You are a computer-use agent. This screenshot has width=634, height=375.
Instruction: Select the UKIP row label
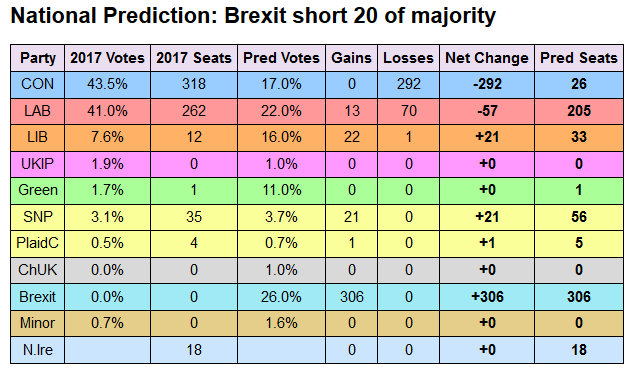38,164
